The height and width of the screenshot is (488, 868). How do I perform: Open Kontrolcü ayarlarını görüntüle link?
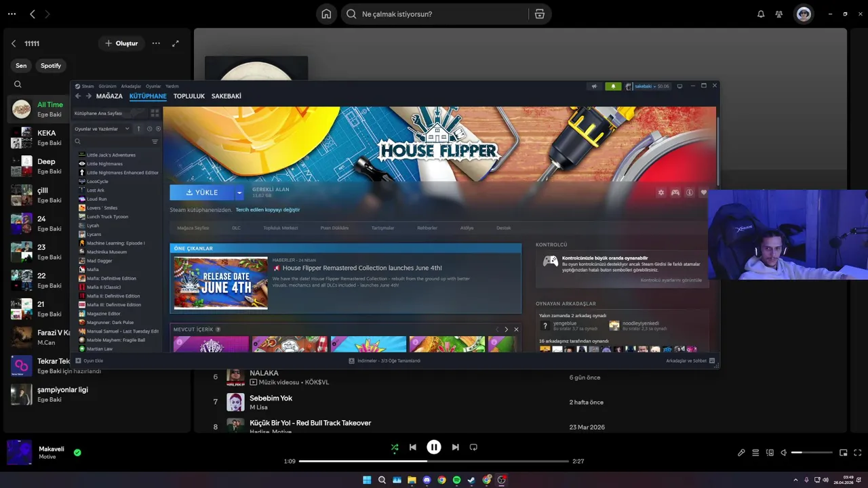pos(671,280)
